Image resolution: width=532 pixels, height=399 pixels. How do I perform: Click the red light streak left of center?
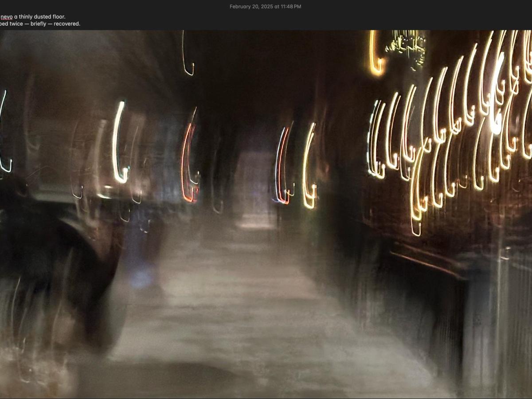click(x=188, y=164)
